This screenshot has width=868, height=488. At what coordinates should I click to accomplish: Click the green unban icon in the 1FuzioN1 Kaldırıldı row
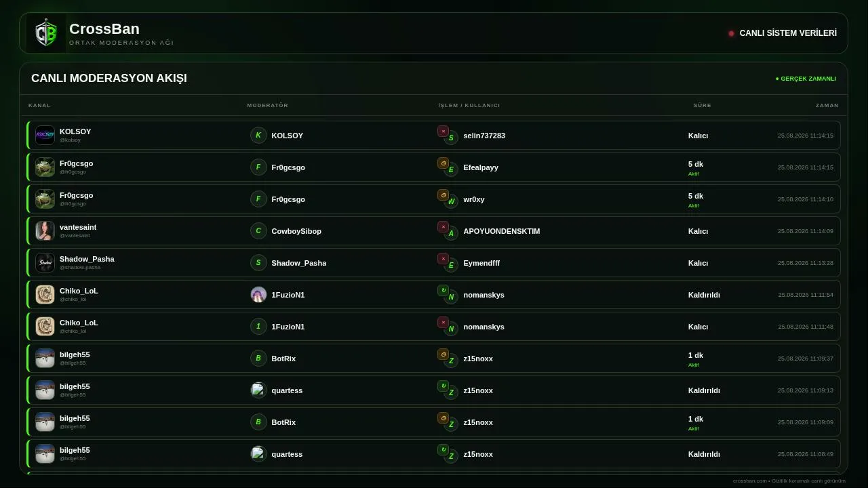[x=443, y=291]
